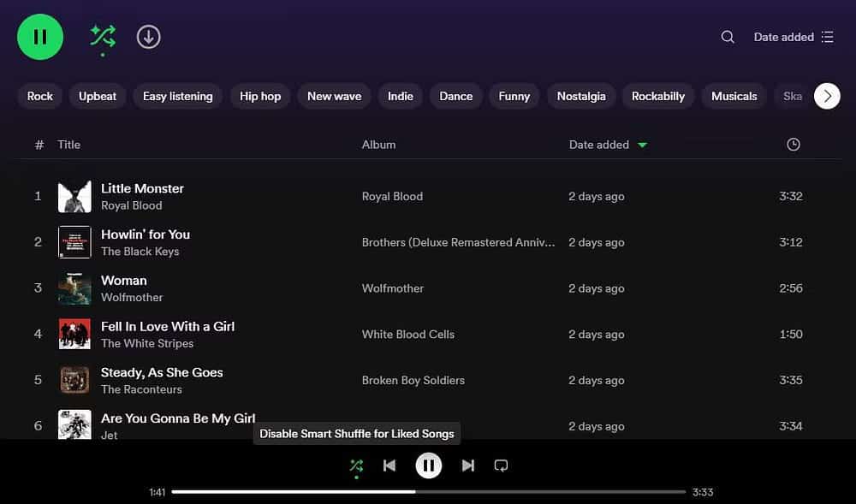Click the search icon to filter playlist
The height and width of the screenshot is (504, 856).
[x=727, y=37]
